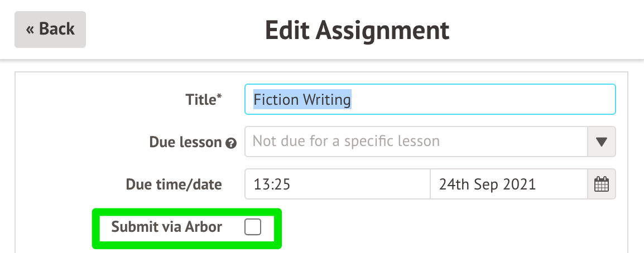Click the required asterisk next to Title
Image resolution: width=644 pixels, height=253 pixels.
click(219, 97)
